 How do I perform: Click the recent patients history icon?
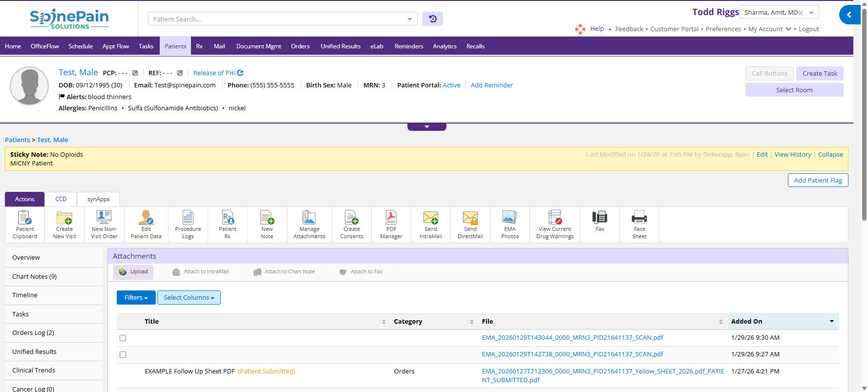433,19
